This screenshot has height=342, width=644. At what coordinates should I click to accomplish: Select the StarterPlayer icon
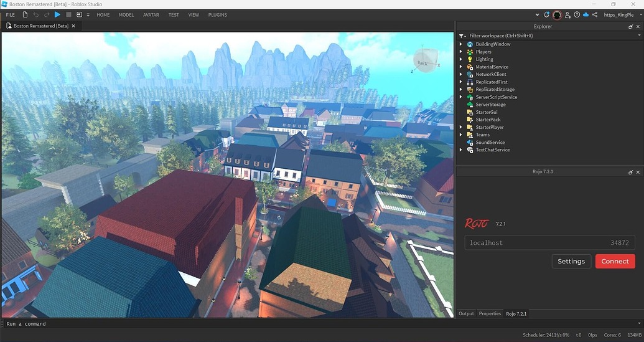pyautogui.click(x=470, y=127)
